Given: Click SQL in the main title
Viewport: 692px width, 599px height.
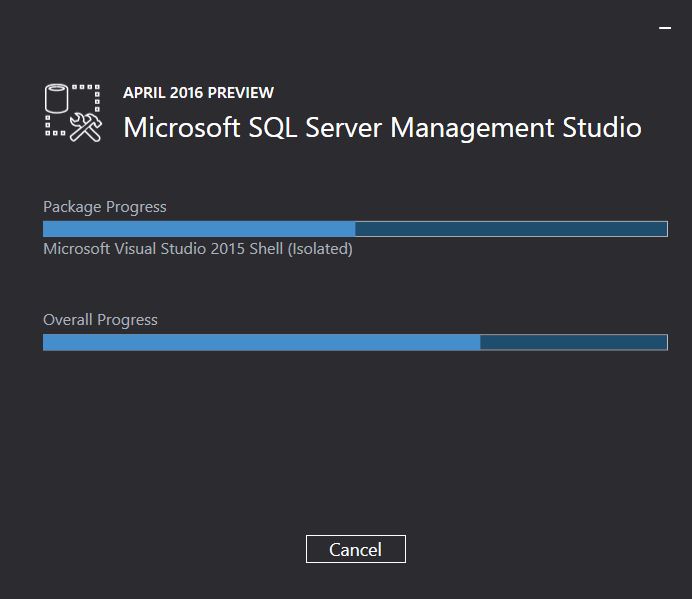Looking at the screenshot, I should (x=275, y=128).
